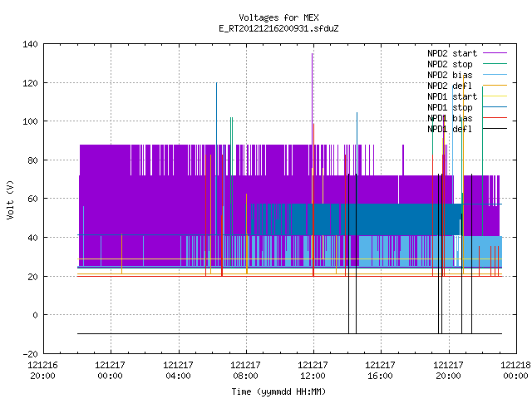
Task: Click the x-axis label 121217 20:00
Action: click(448, 371)
